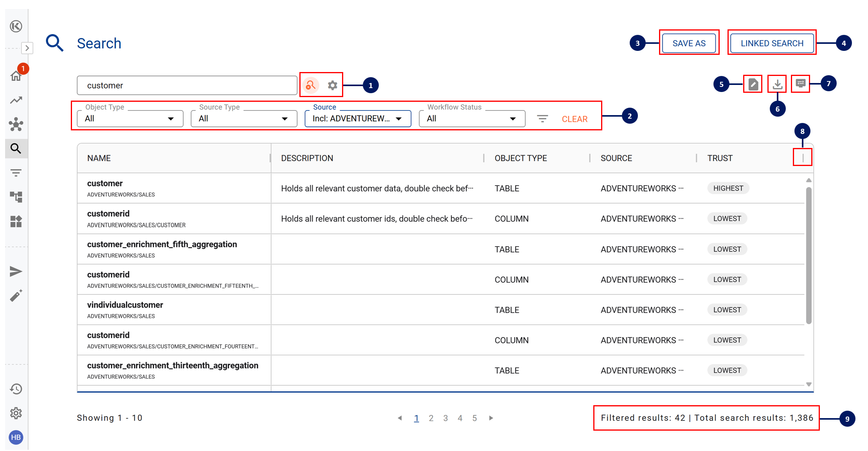Click the results table vertical scrollbar
868x451 pixels.
point(809,255)
